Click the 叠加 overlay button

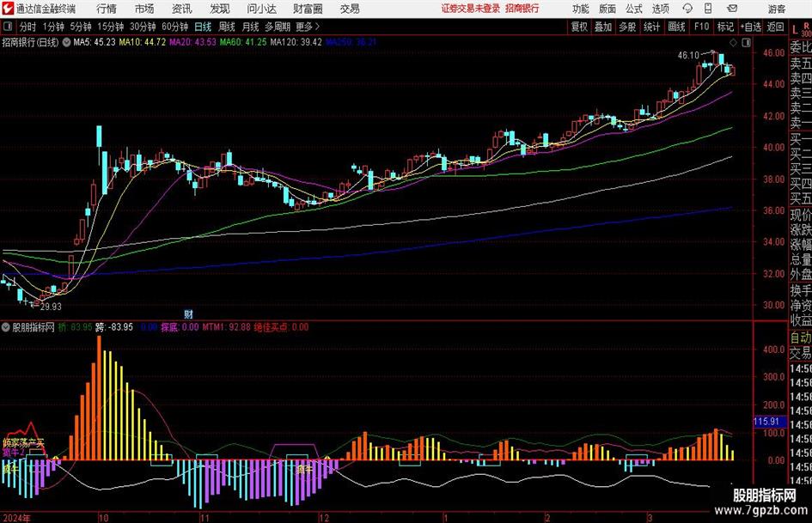(603, 27)
